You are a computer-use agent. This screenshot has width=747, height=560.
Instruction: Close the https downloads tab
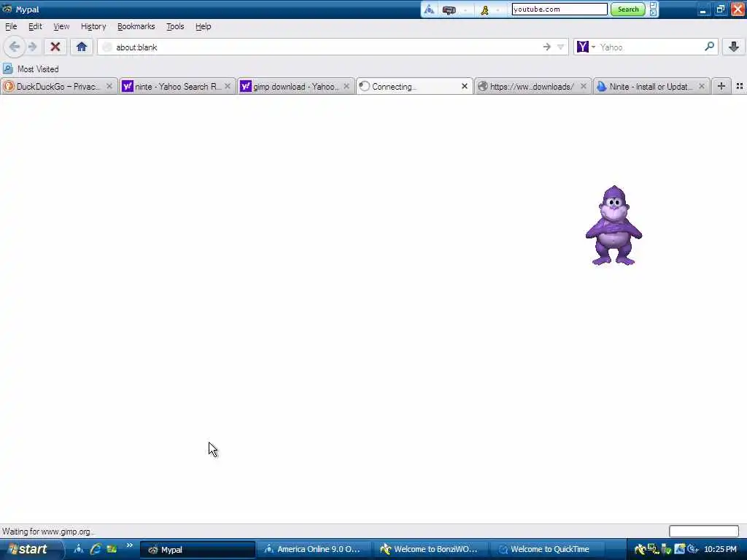click(583, 86)
